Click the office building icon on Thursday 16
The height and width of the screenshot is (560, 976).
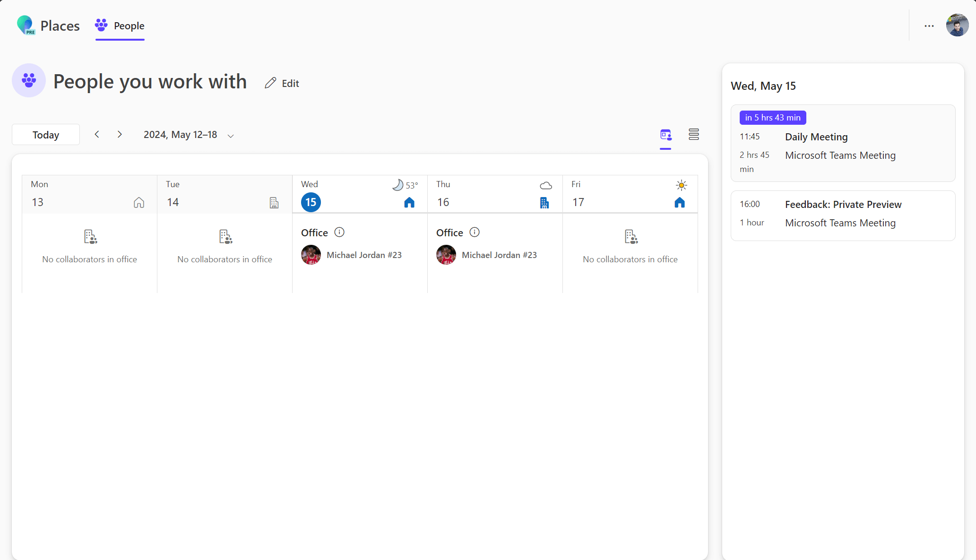(x=544, y=202)
